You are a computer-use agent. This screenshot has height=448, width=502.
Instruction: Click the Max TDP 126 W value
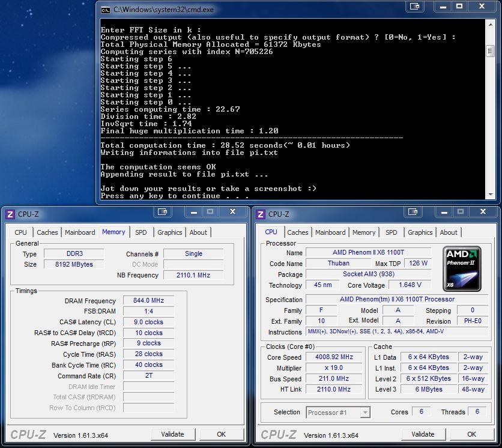[418, 263]
